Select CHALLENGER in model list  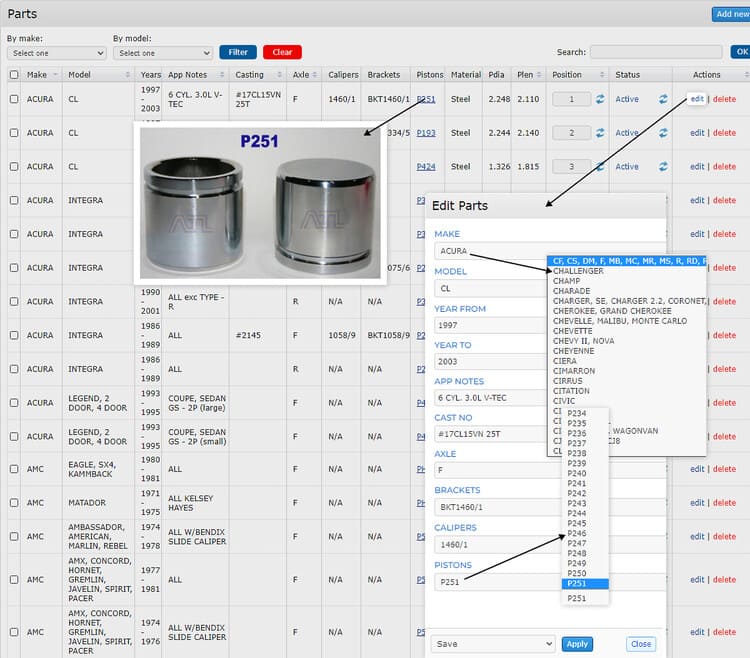(578, 271)
